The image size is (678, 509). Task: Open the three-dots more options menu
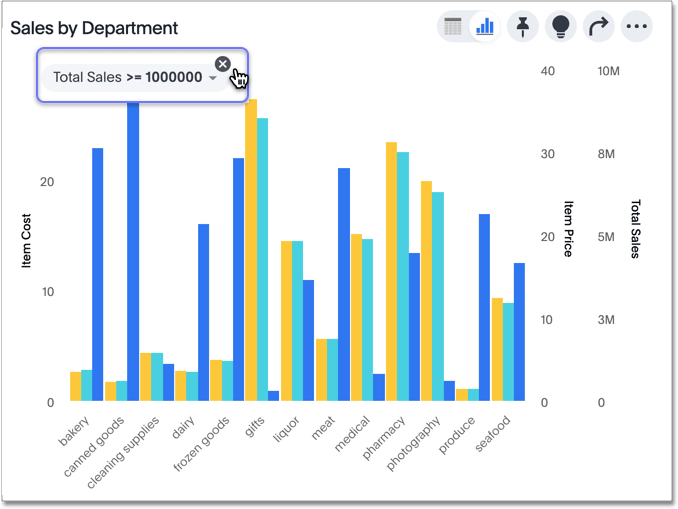pos(636,27)
